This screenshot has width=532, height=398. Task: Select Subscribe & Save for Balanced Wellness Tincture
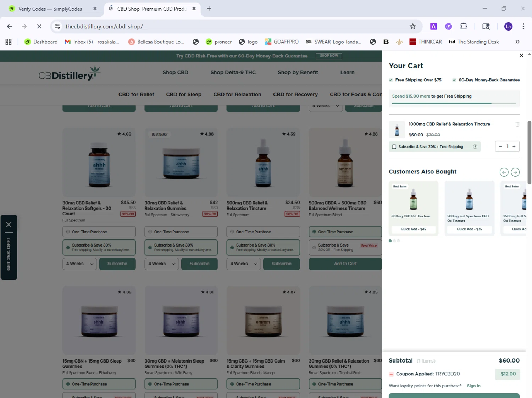(345, 248)
